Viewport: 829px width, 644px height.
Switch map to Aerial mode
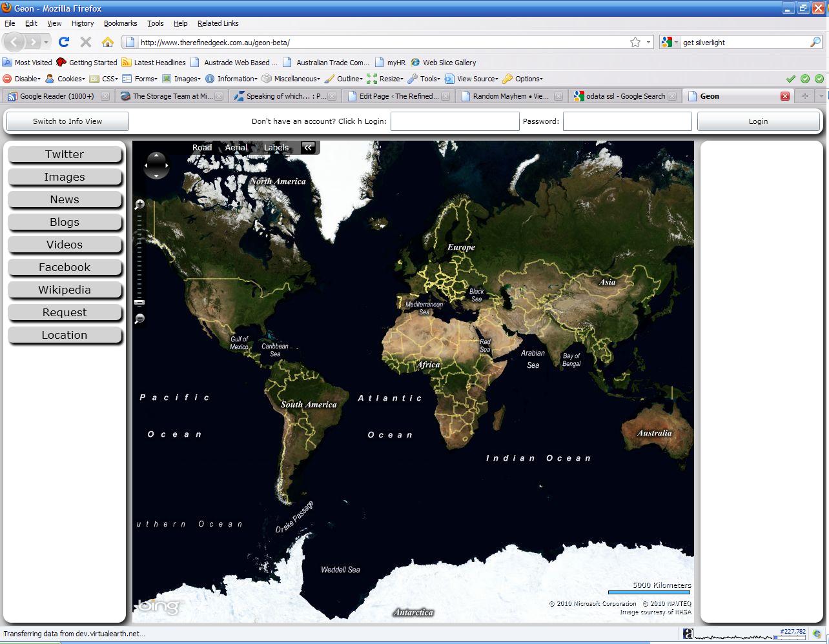click(x=236, y=148)
